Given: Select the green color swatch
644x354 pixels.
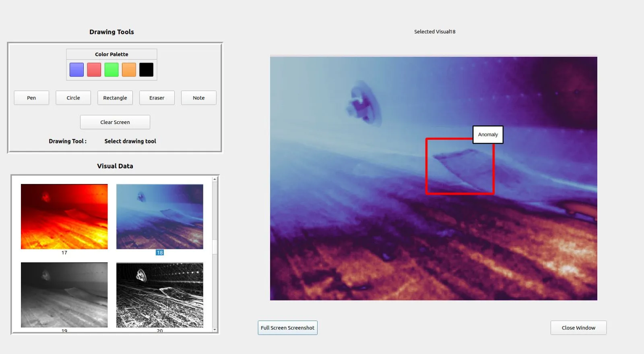Looking at the screenshot, I should pos(111,70).
